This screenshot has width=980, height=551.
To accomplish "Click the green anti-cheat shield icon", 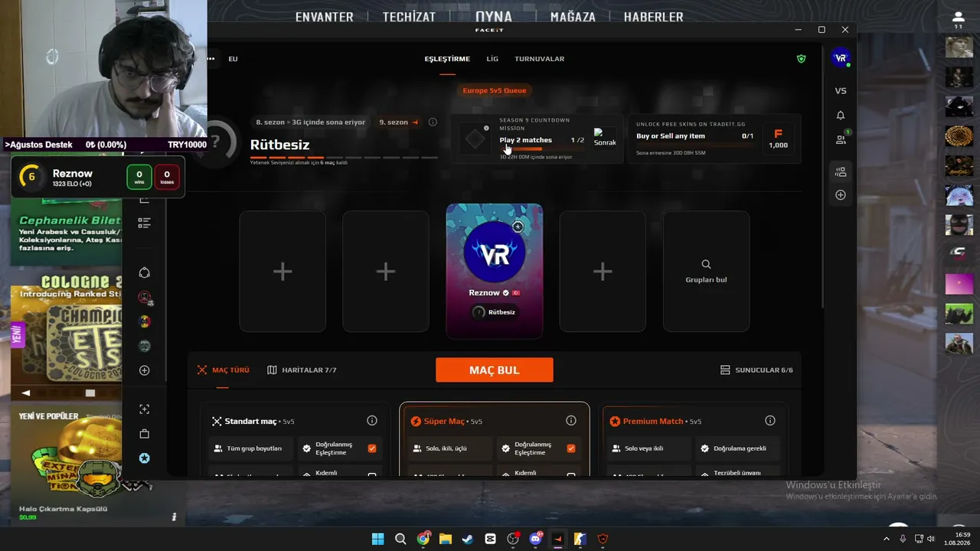I will (x=802, y=59).
